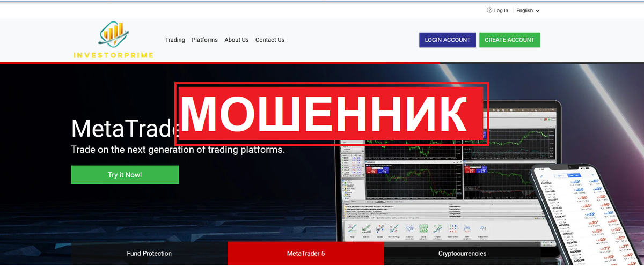Click the tagline 'Trade on the next generation of trading platforms.'

coord(178,150)
